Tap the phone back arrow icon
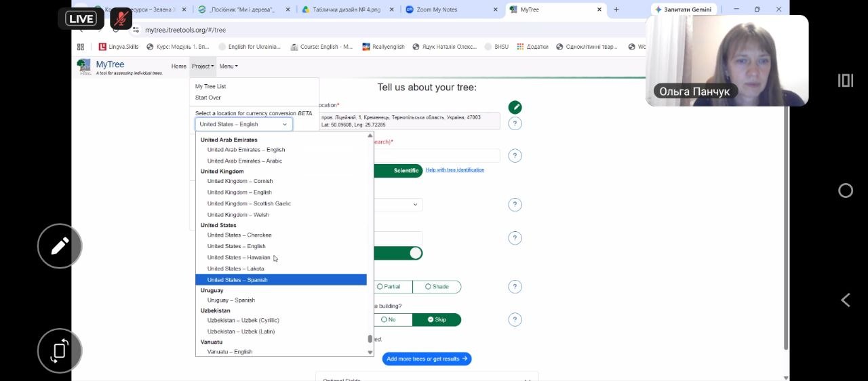Viewport: 868px width, 381px height. point(846,300)
